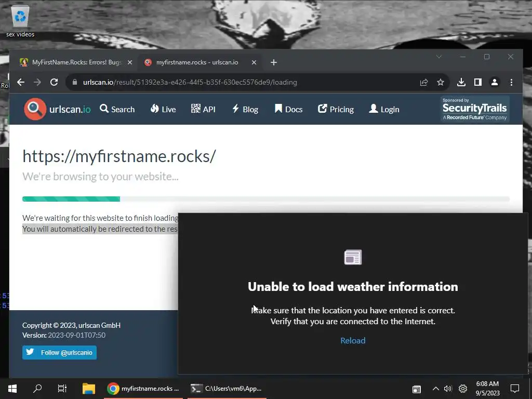Switch to the C:\Users\vm6 terminal window
The width and height of the screenshot is (532, 399).
227,389
